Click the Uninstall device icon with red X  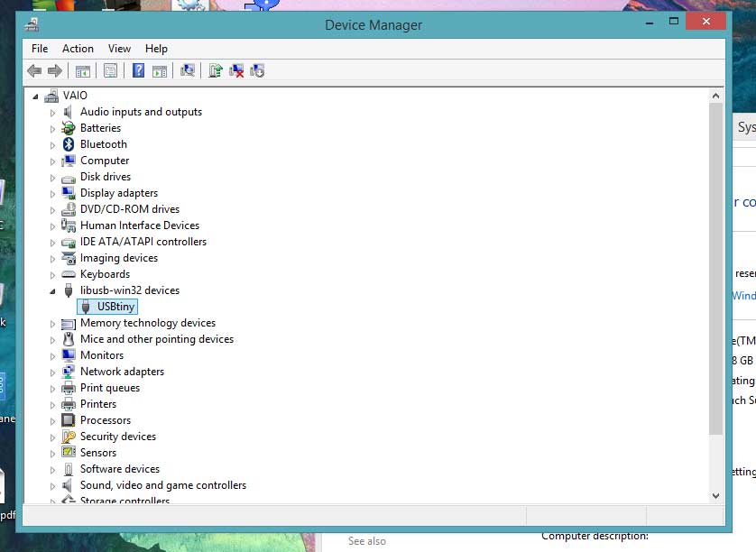236,71
